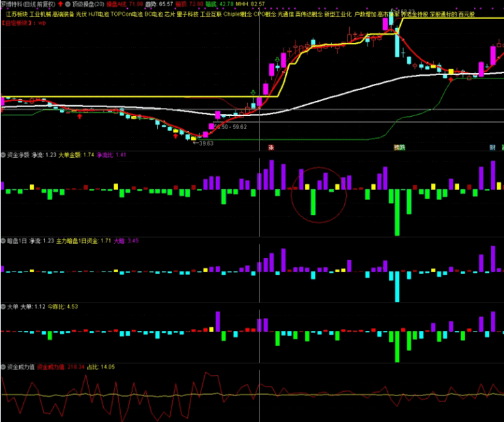This screenshot has height=422, width=504.
Task: Select the 户数增加 tag
Action: (x=365, y=14)
